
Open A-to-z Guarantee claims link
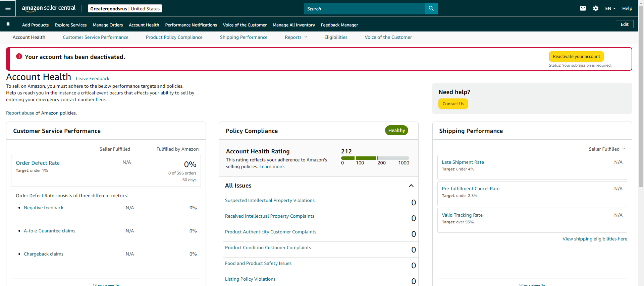[50, 231]
